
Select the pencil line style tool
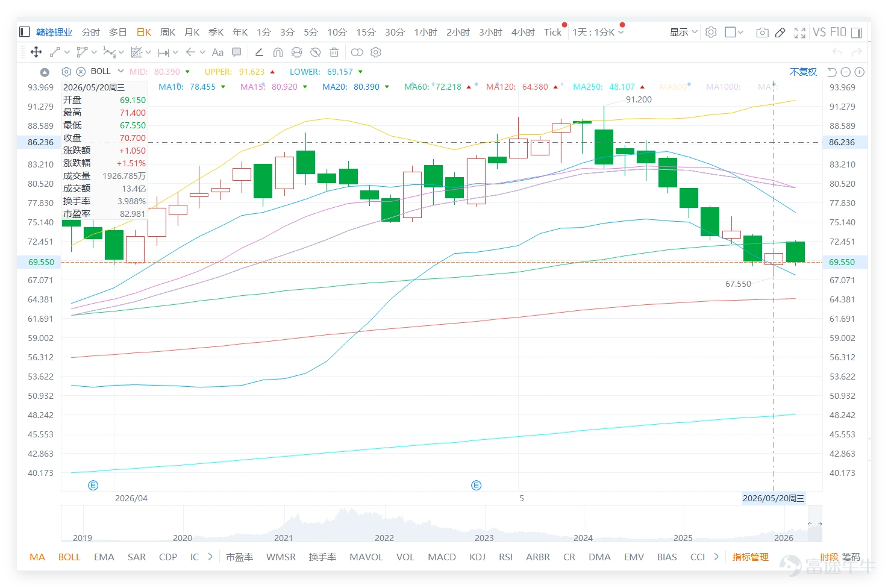(259, 52)
